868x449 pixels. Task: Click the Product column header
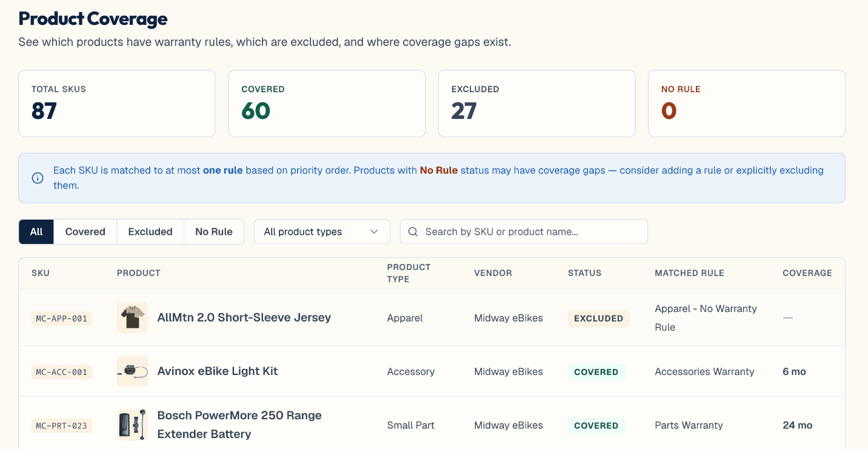tap(139, 273)
